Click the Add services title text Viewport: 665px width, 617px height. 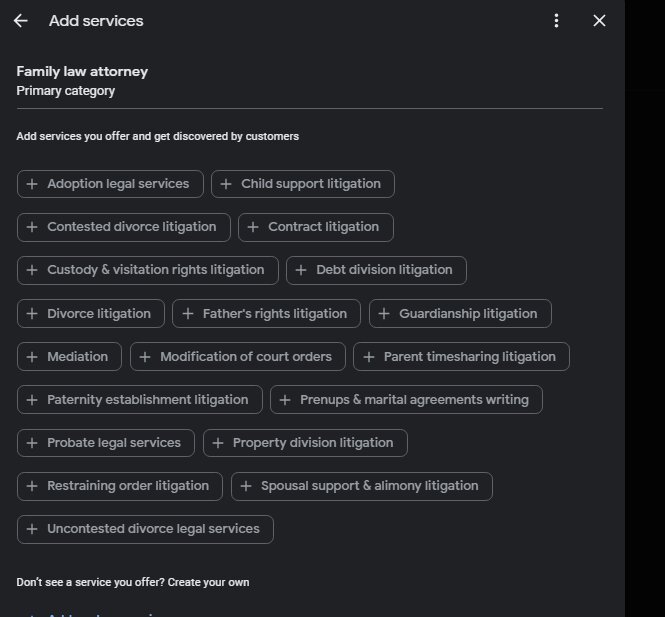(96, 21)
